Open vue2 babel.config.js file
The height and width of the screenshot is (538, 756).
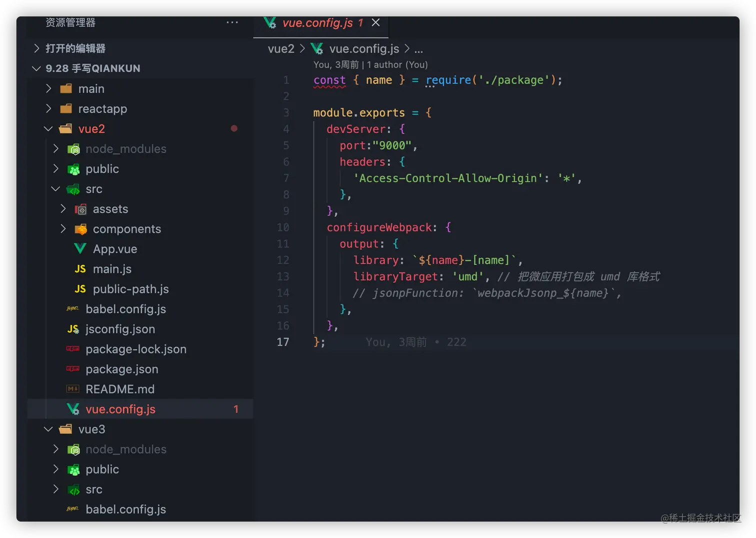pyautogui.click(x=125, y=309)
